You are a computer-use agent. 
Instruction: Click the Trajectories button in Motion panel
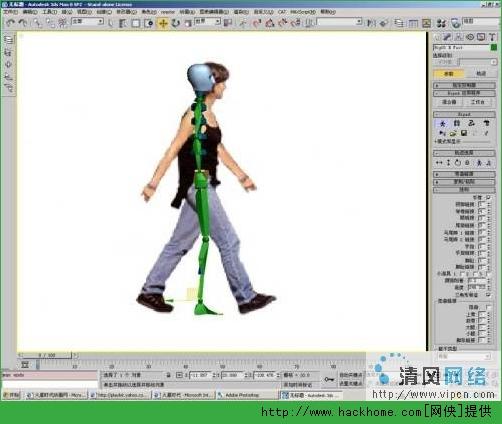[480, 74]
